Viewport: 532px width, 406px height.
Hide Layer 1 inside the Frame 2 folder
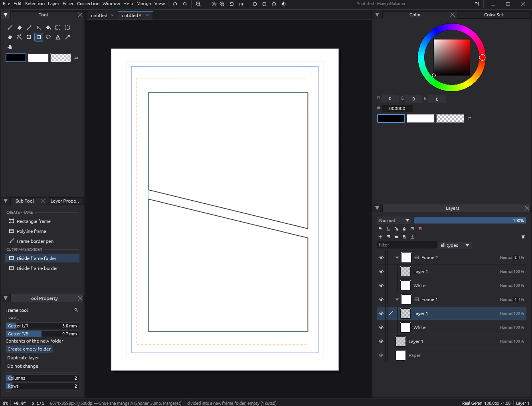pos(381,272)
